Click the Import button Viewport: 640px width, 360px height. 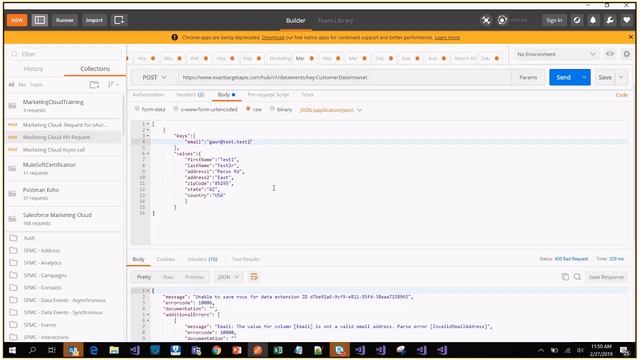94,20
